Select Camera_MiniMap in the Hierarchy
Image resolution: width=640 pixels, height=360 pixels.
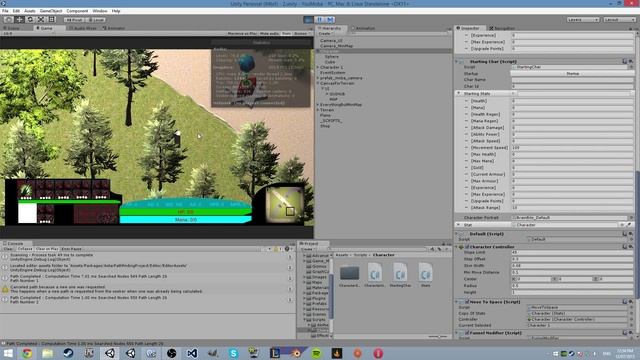(336, 46)
